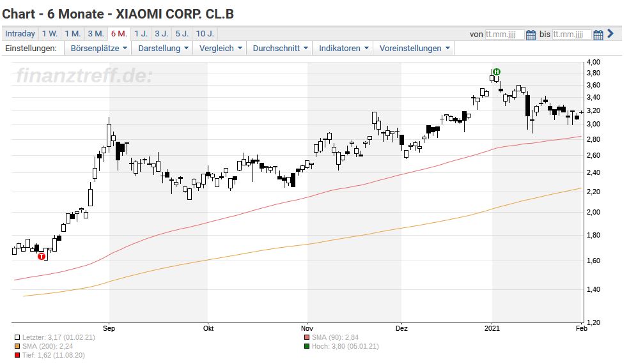The height and width of the screenshot is (364, 629).
Task: Expand the Darstellung dropdown
Action: coord(163,48)
